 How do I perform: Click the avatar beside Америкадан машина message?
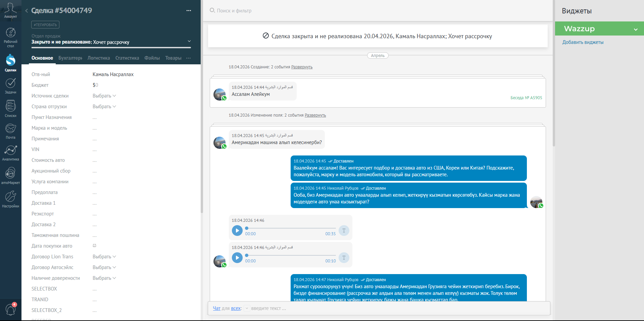(220, 143)
